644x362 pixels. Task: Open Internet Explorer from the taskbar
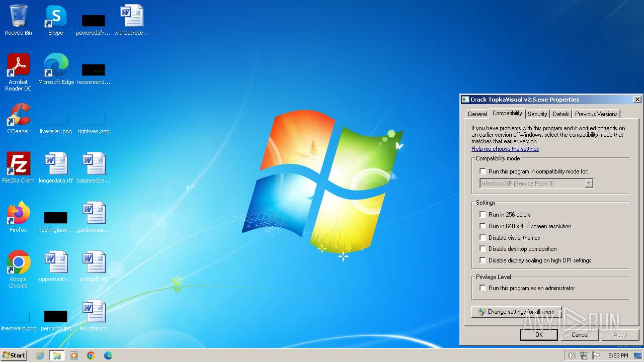click(x=40, y=355)
